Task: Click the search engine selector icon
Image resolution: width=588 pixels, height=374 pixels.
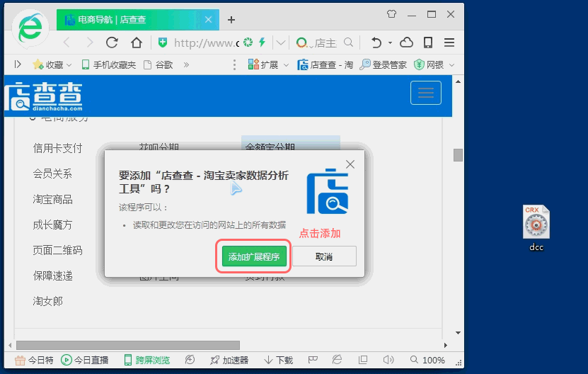Action: pyautogui.click(x=302, y=42)
